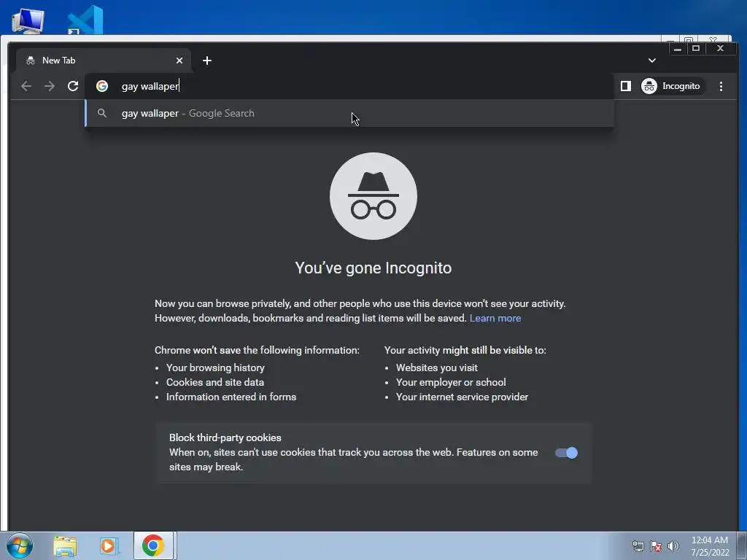Click the magnifier icon in the suggestion row
747x560 pixels.
101,113
